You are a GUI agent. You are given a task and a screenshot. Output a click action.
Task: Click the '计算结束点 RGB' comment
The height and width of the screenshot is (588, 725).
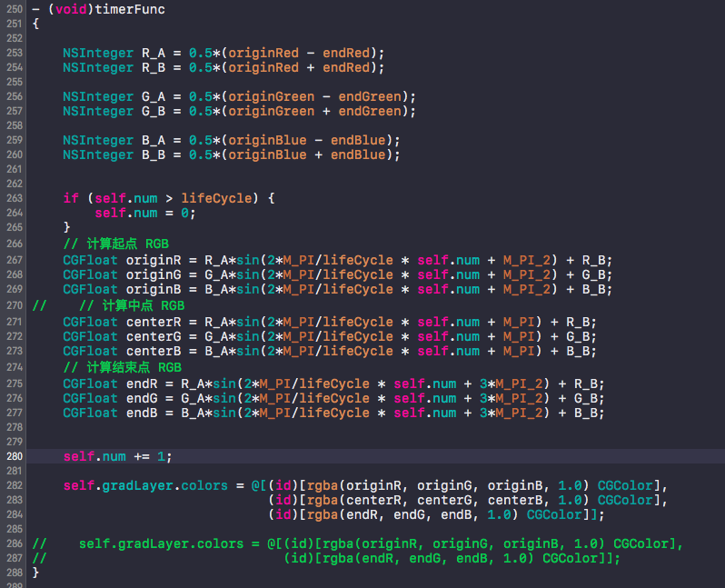pyautogui.click(x=122, y=368)
